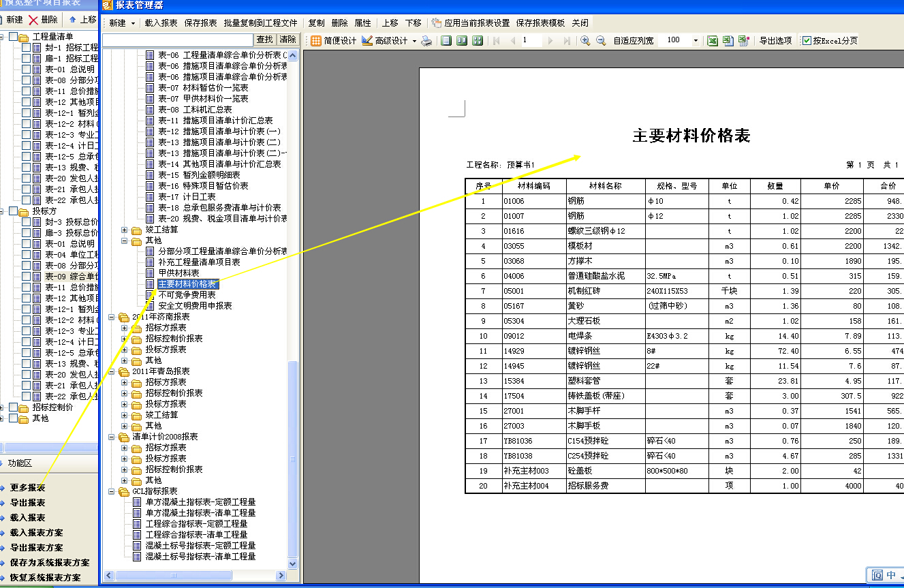Click 下移 in the report manager toolbar
Viewport: 904px width, 588px height.
[x=413, y=23]
